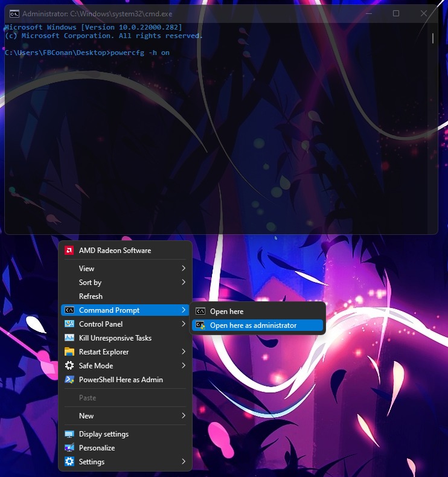Expand the Safe Mode submenu arrow

tap(184, 365)
